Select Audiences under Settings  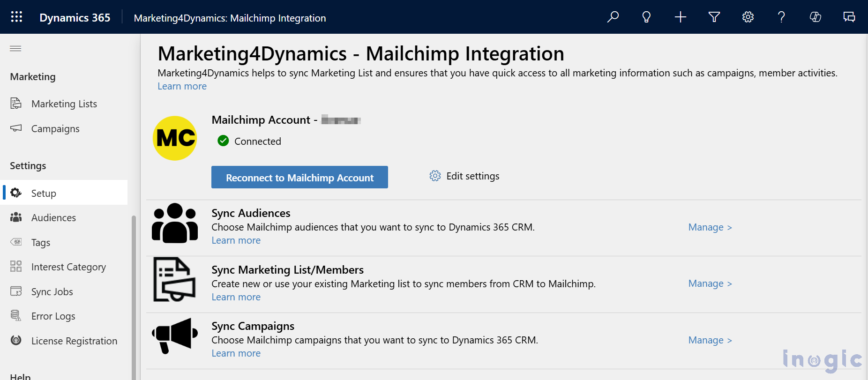[x=53, y=218]
